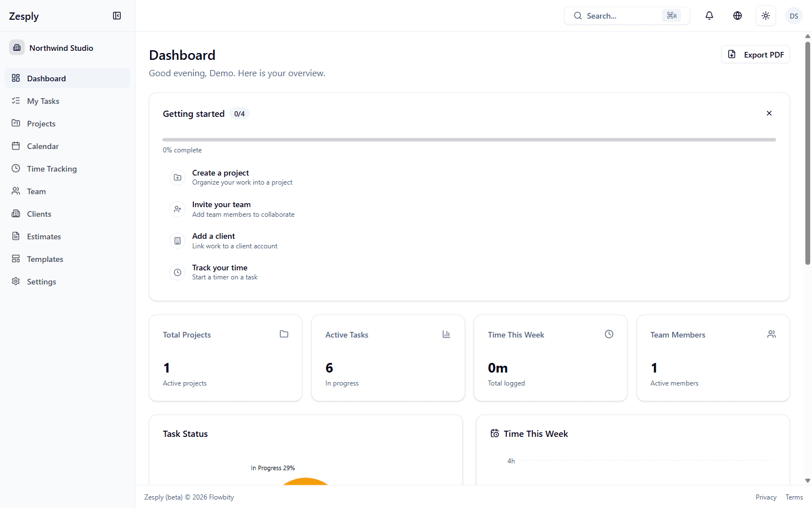Click the Zesply logo text
This screenshot has height=508, width=812.
(x=24, y=16)
